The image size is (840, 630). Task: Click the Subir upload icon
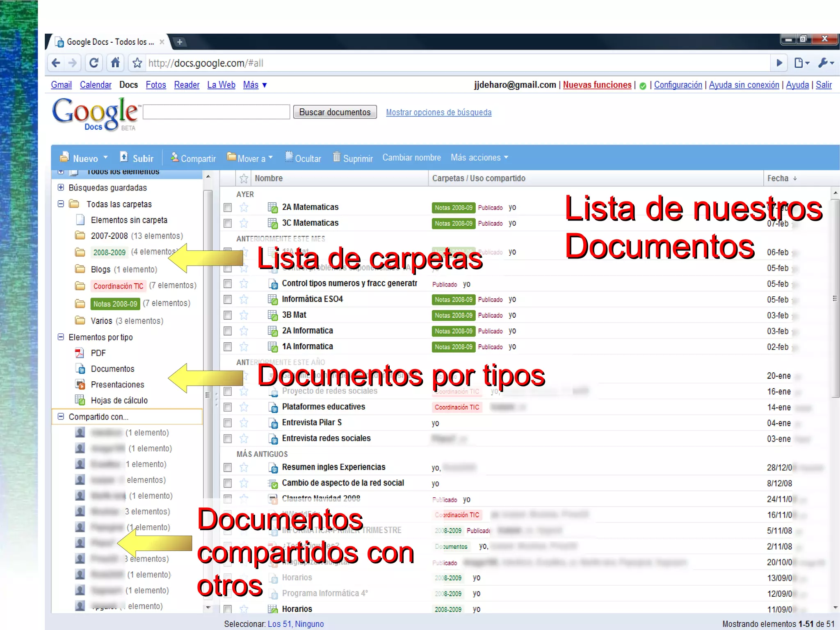click(x=124, y=157)
